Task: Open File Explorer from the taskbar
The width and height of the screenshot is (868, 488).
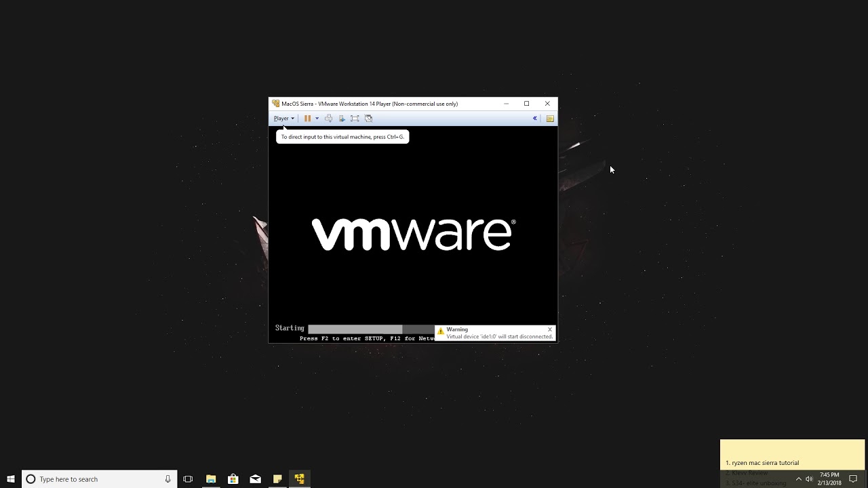Action: coord(211,479)
